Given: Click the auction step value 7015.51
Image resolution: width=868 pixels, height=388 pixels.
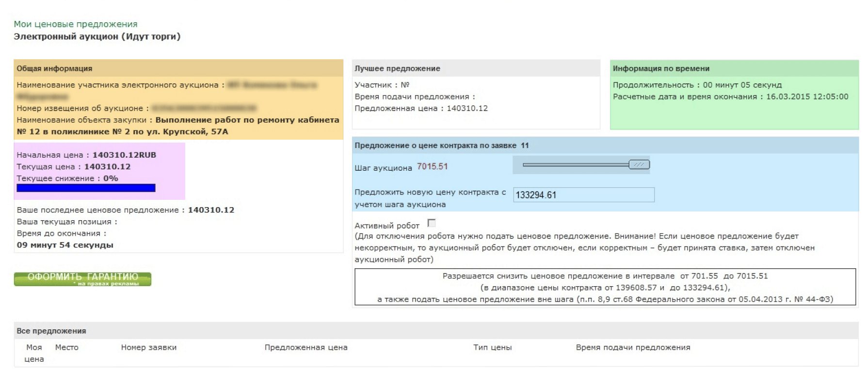Looking at the screenshot, I should click(x=432, y=166).
